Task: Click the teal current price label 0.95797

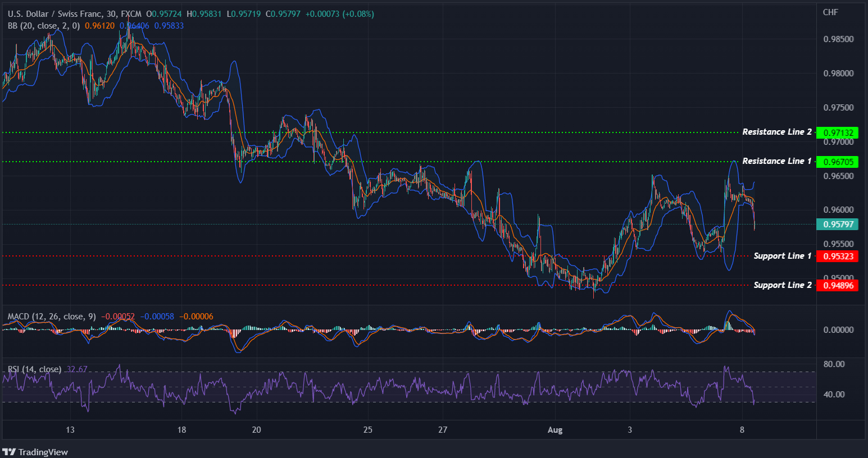Action: point(837,225)
